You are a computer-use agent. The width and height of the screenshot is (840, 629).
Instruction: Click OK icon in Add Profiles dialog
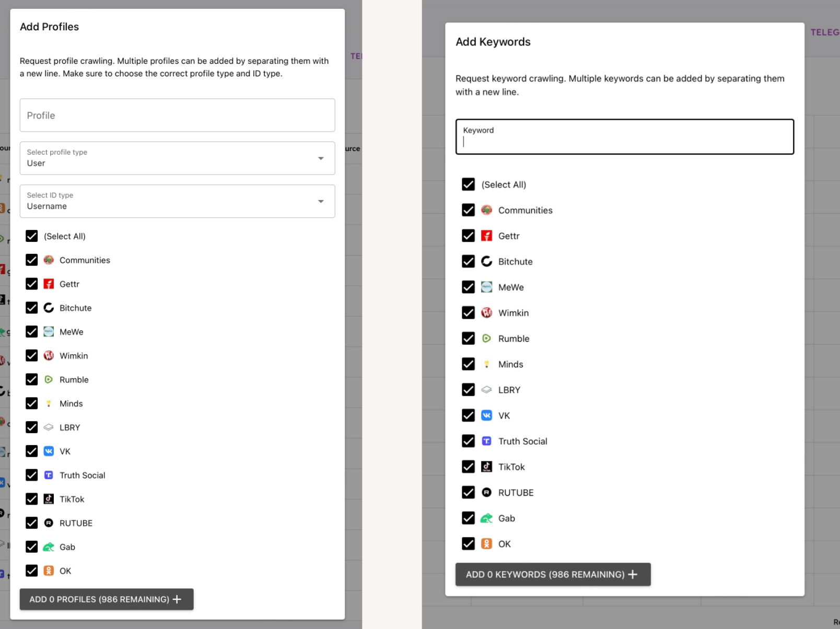pyautogui.click(x=49, y=571)
